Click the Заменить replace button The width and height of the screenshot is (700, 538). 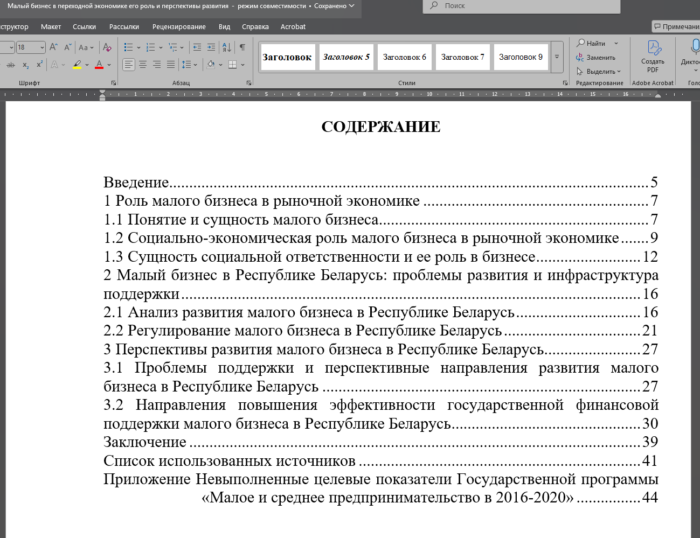coord(596,58)
